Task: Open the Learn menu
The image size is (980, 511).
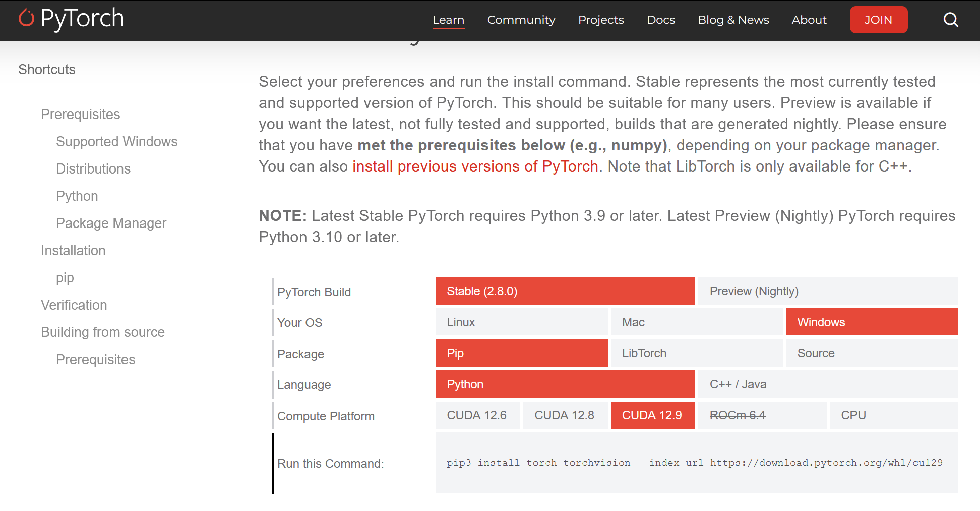Action: click(448, 20)
